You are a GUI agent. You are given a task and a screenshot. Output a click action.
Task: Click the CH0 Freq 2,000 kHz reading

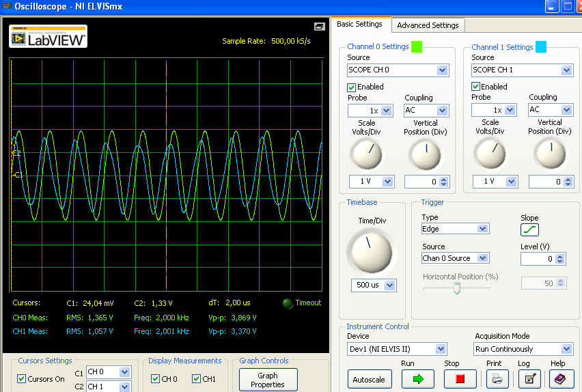pos(161,318)
